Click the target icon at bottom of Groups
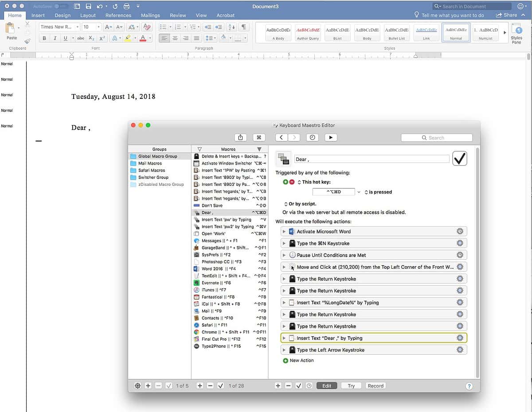 tap(138, 386)
